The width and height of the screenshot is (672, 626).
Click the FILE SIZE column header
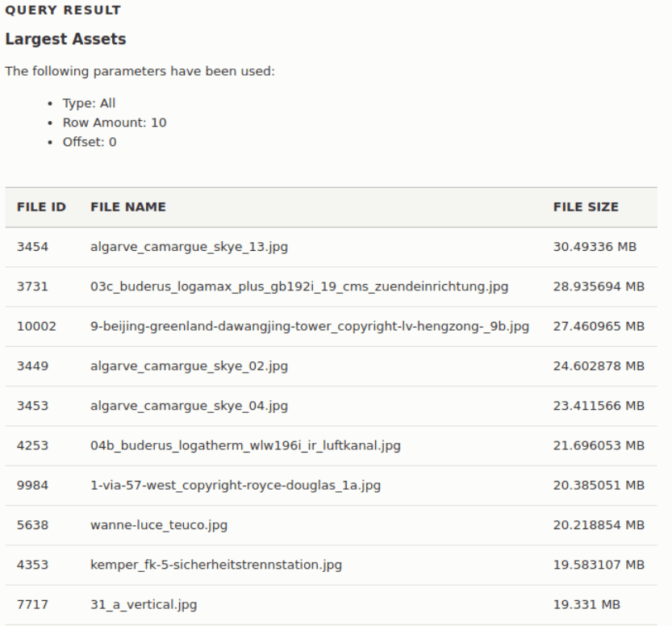coord(586,207)
